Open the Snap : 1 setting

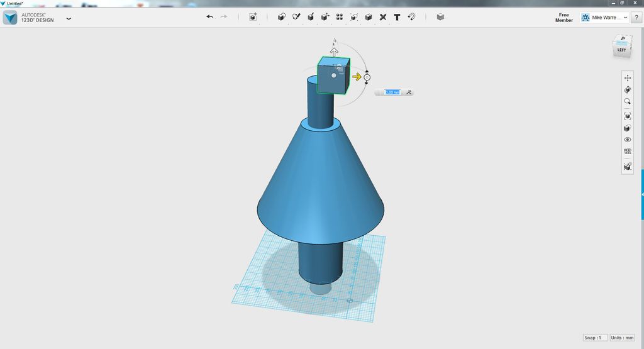[x=595, y=338]
